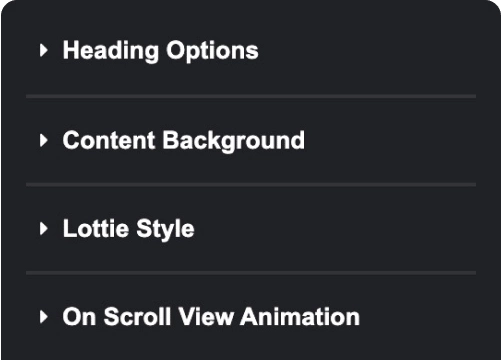Select the Heading Options accordion row
The image size is (501, 360).
pyautogui.click(x=251, y=51)
